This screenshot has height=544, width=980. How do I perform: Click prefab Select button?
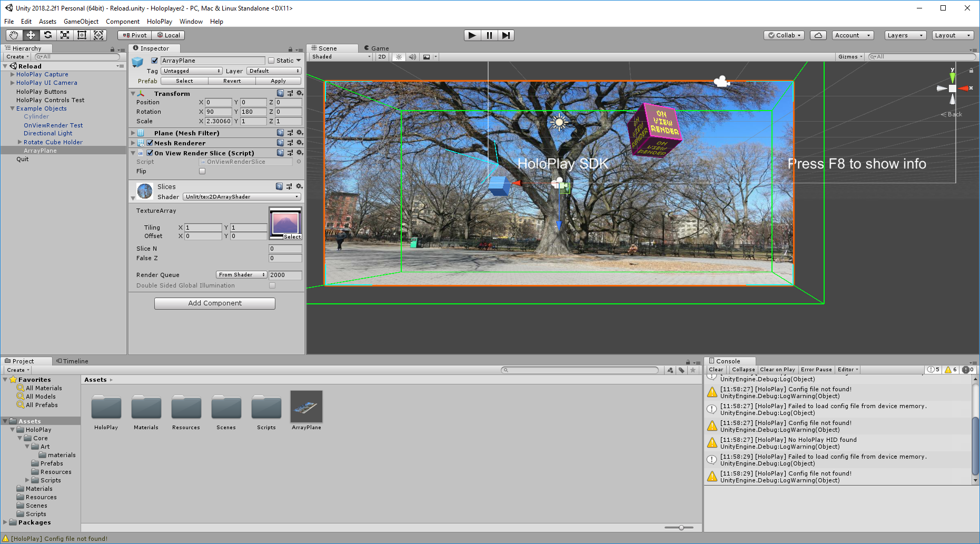(184, 81)
